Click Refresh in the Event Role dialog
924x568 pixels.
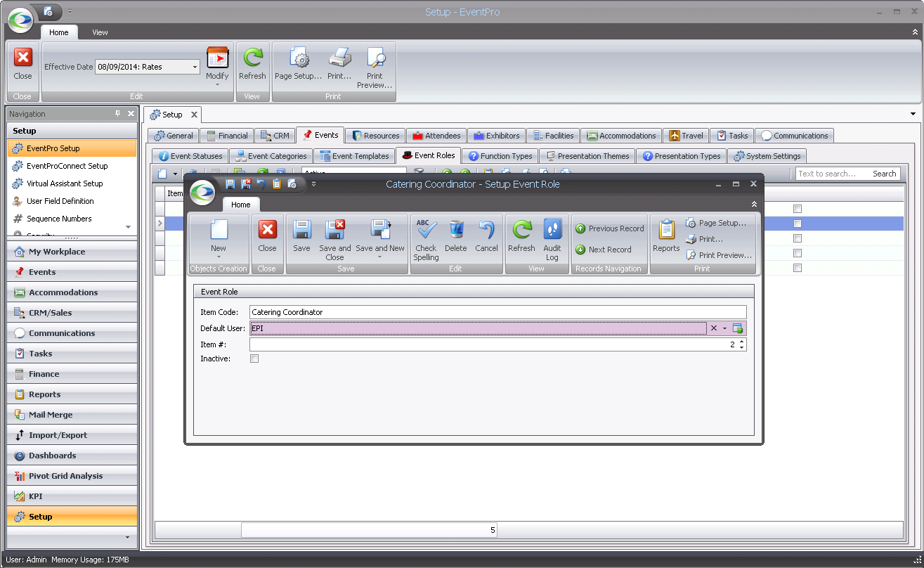[x=521, y=235]
